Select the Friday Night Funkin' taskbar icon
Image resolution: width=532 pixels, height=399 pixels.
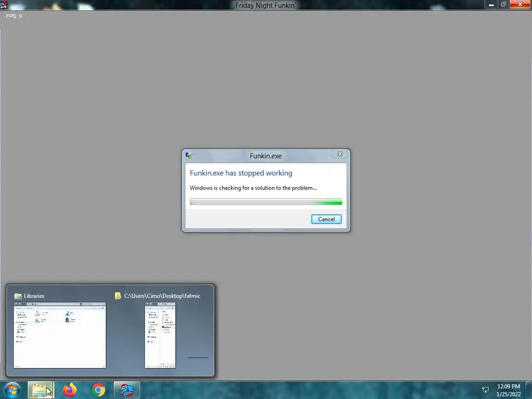tap(127, 390)
